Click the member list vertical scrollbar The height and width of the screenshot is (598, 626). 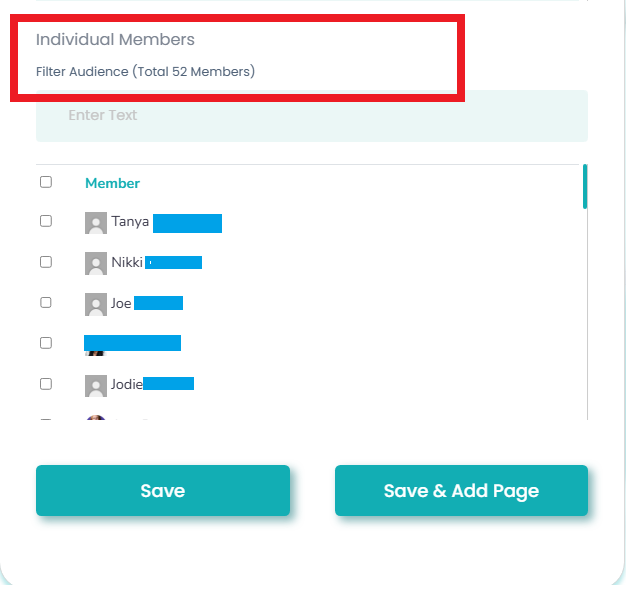pos(585,187)
